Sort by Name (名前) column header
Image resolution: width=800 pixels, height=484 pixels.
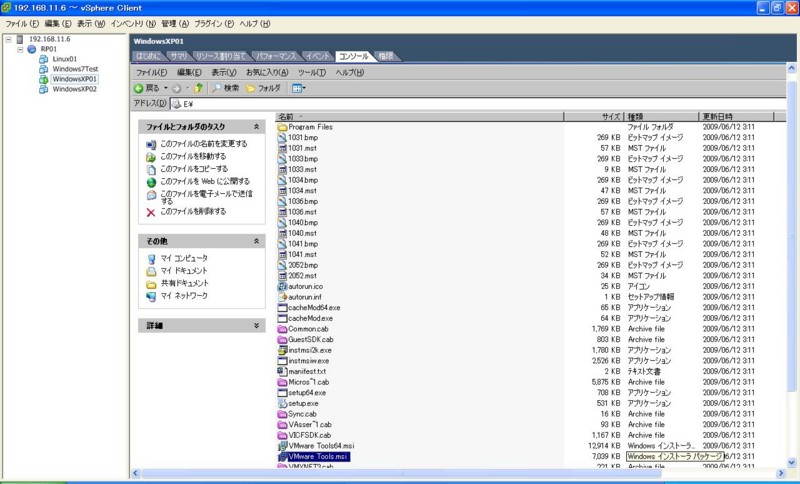(x=419, y=117)
